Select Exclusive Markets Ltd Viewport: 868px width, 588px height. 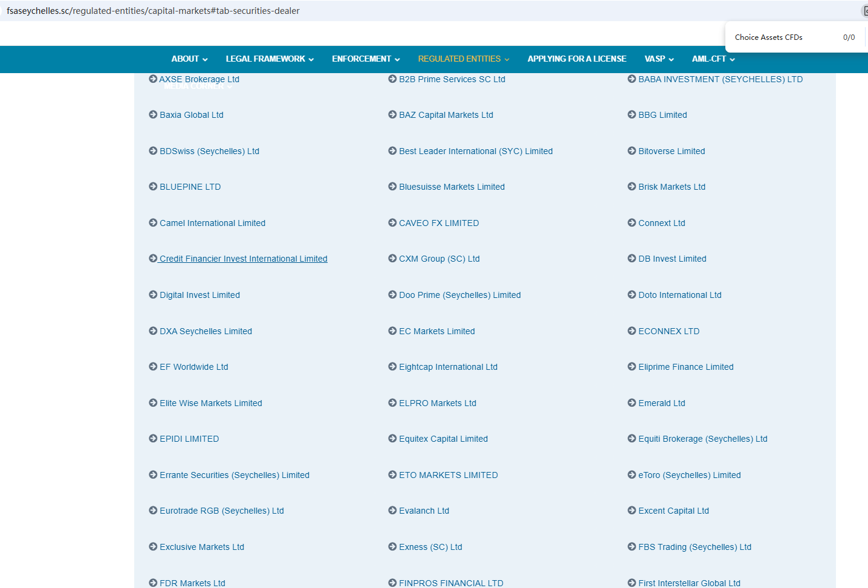click(202, 547)
